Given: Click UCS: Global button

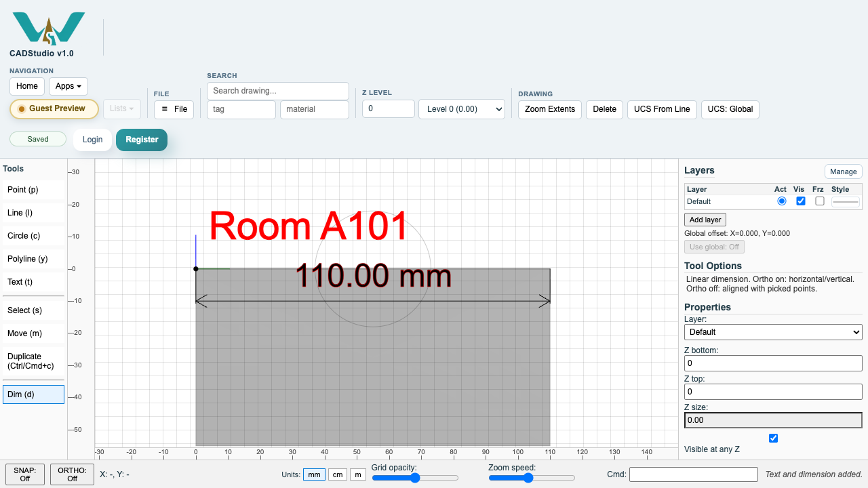Looking at the screenshot, I should (730, 109).
